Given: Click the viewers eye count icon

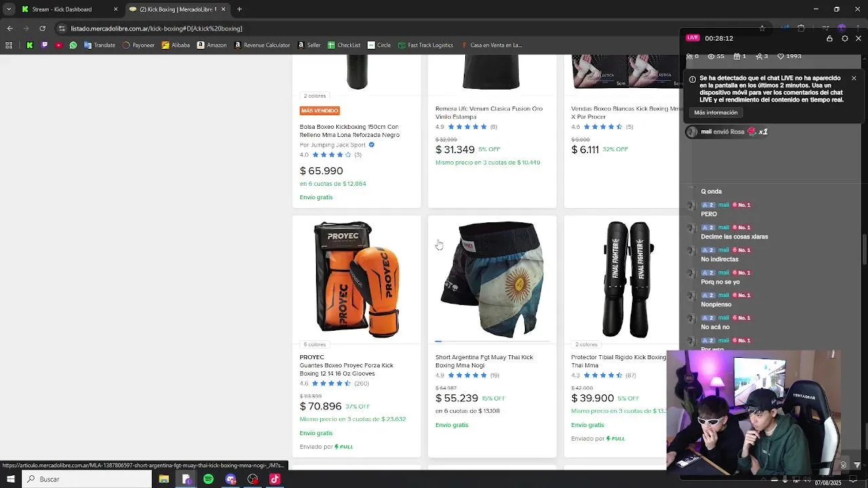Looking at the screenshot, I should tap(711, 56).
